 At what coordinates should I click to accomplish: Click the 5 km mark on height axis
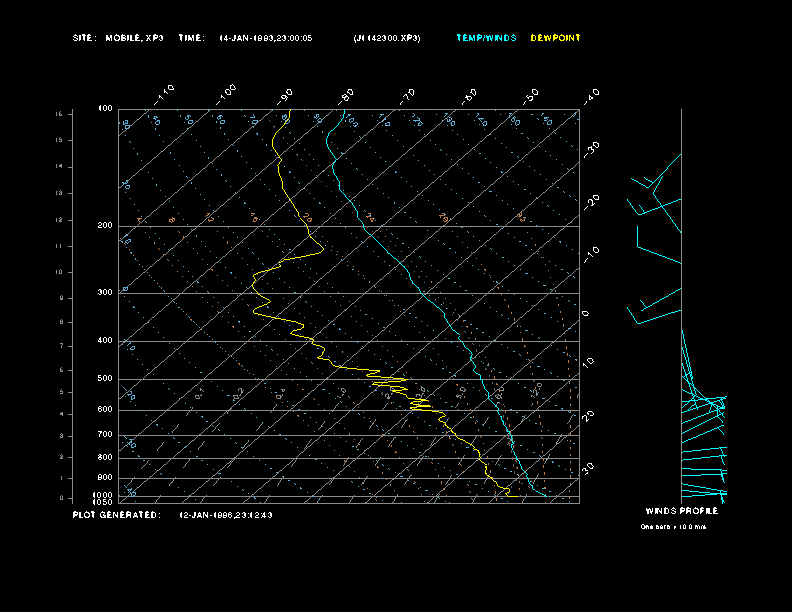click(61, 392)
